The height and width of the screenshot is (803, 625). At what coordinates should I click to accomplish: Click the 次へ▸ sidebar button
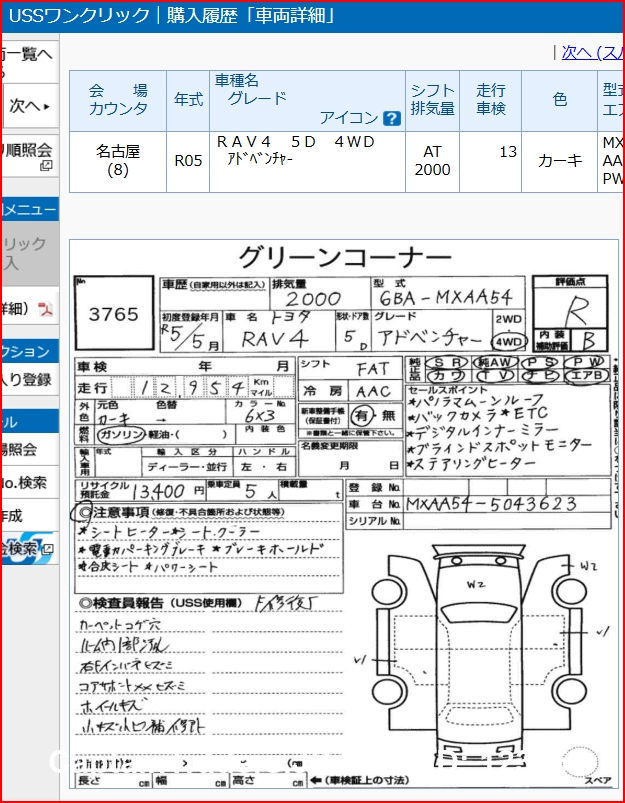coord(29,106)
